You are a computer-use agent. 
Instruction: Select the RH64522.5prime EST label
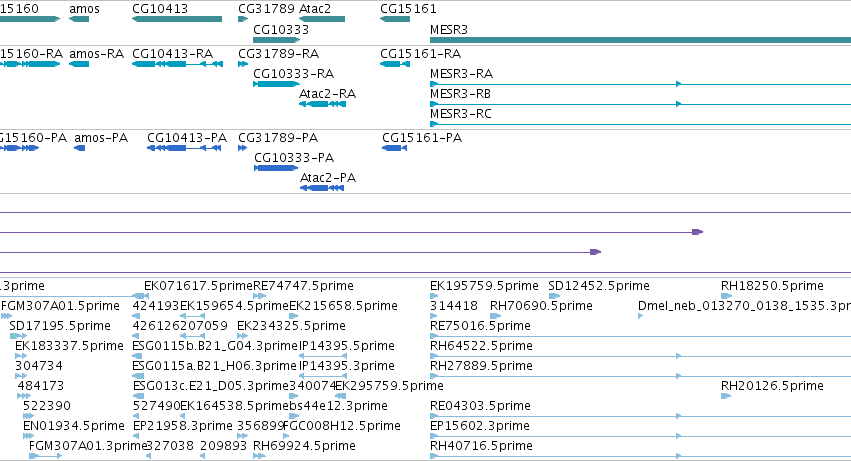click(481, 346)
